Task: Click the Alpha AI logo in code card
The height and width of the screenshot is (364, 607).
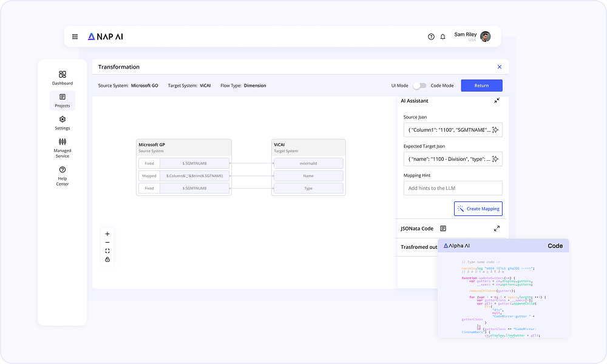Action: (x=456, y=246)
